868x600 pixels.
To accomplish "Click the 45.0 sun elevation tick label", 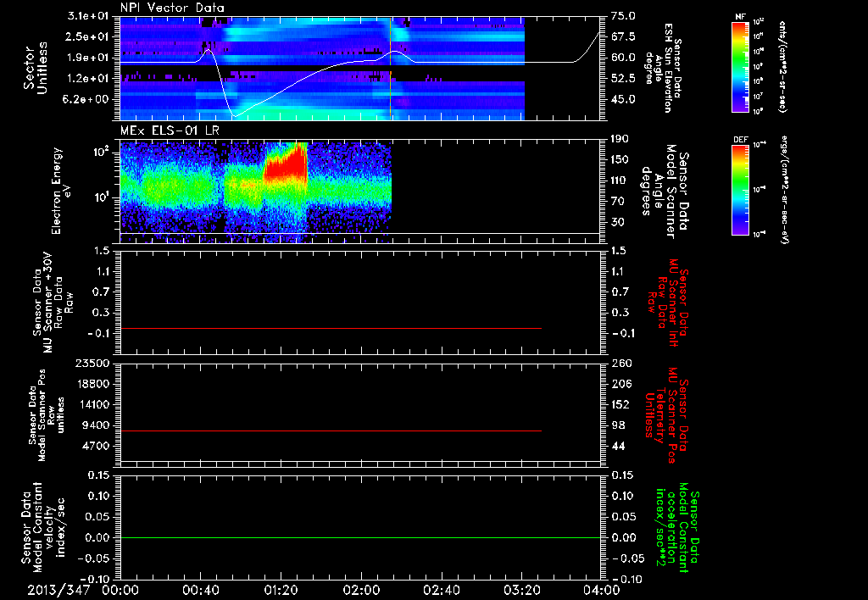I will coord(623,99).
